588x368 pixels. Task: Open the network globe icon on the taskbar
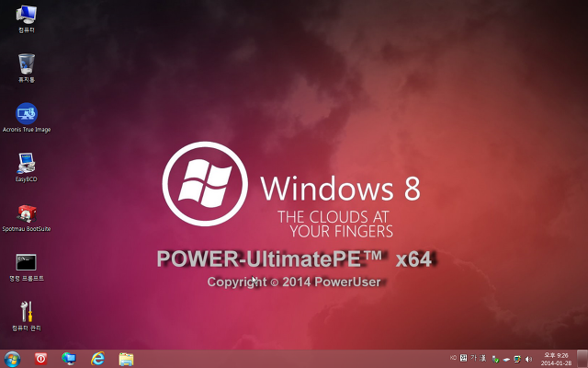(69, 359)
